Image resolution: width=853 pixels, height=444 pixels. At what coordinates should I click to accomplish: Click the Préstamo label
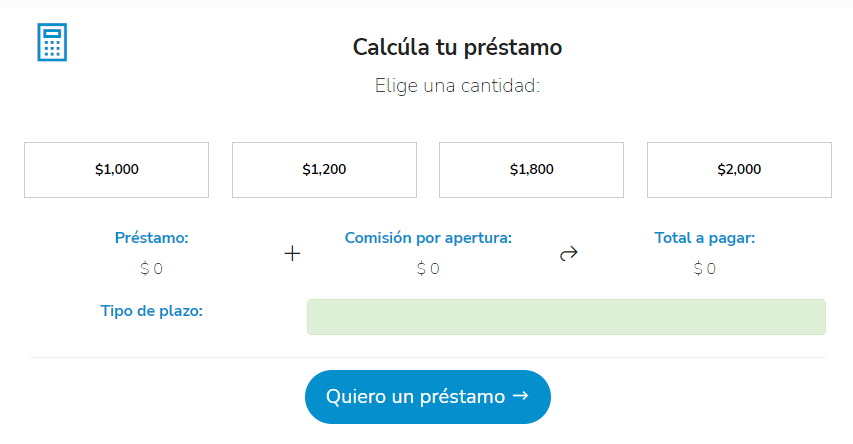[x=152, y=238]
